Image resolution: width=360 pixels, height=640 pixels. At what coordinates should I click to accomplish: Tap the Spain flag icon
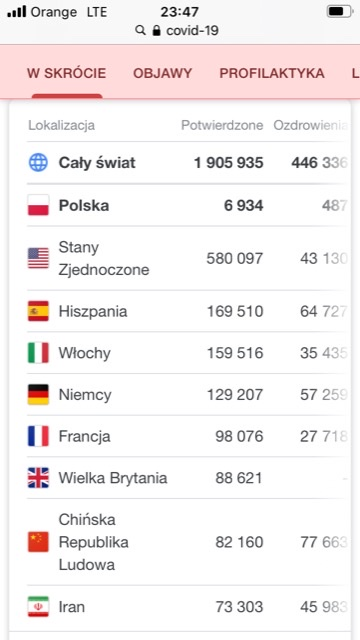click(38, 311)
